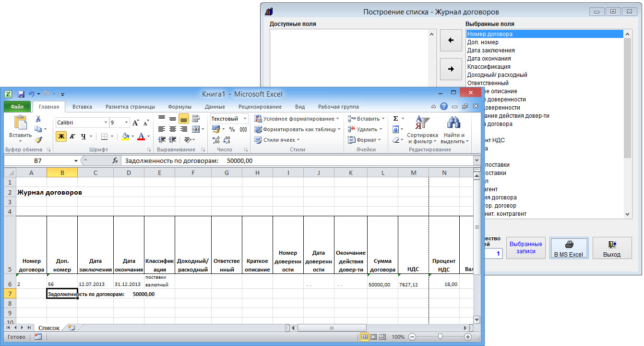
Task: Save workbook using the floppy disk icon
Action: coord(21,94)
